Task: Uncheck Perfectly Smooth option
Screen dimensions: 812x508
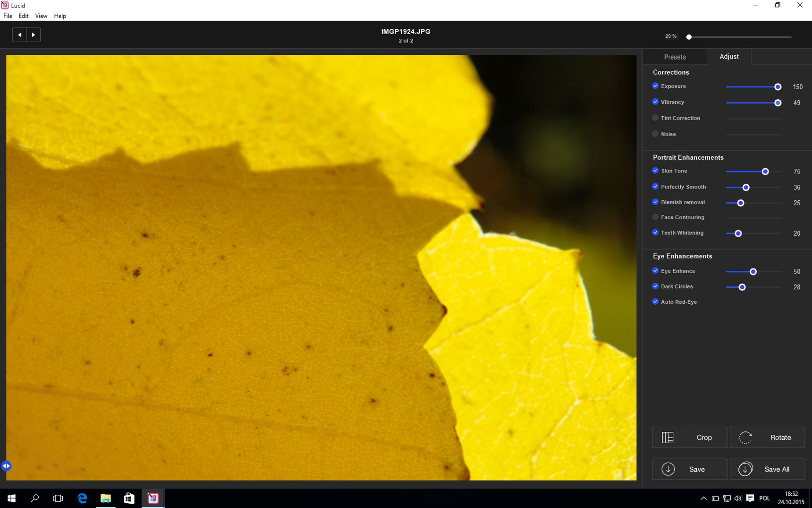Action: pyautogui.click(x=655, y=187)
